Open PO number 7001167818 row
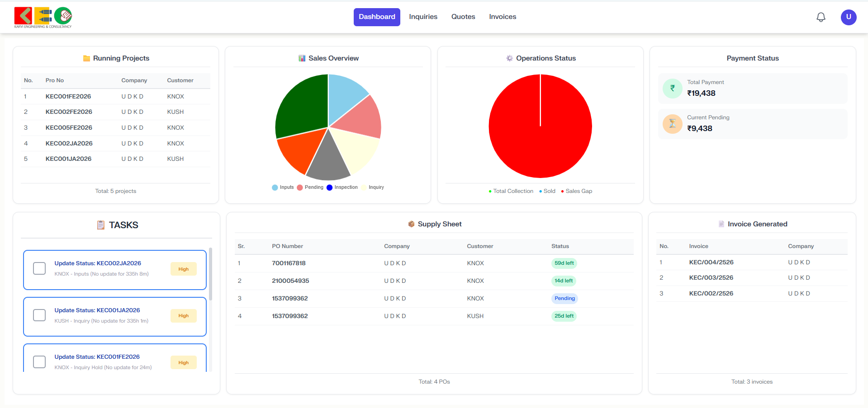The image size is (868, 408). [x=289, y=263]
